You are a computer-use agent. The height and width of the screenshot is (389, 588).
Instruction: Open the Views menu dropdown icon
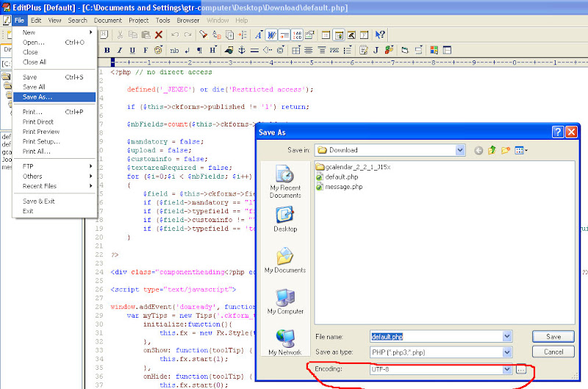pyautogui.click(x=521, y=151)
